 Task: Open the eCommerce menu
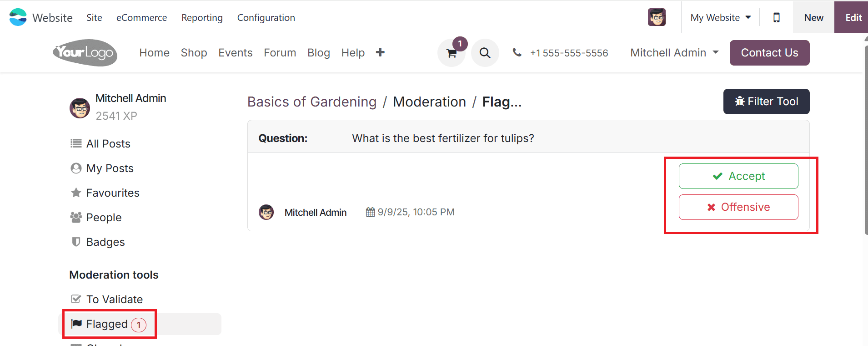pos(141,17)
